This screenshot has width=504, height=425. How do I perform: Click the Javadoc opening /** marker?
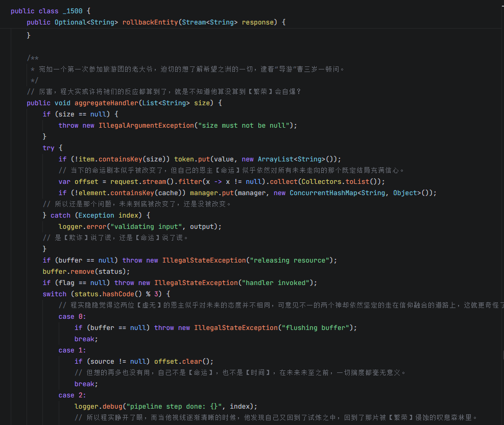tap(33, 58)
